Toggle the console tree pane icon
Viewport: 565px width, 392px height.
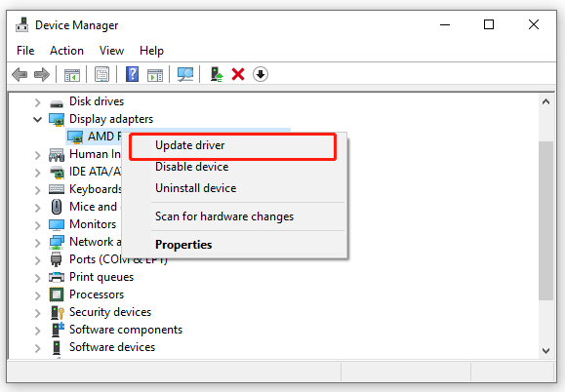[x=71, y=75]
